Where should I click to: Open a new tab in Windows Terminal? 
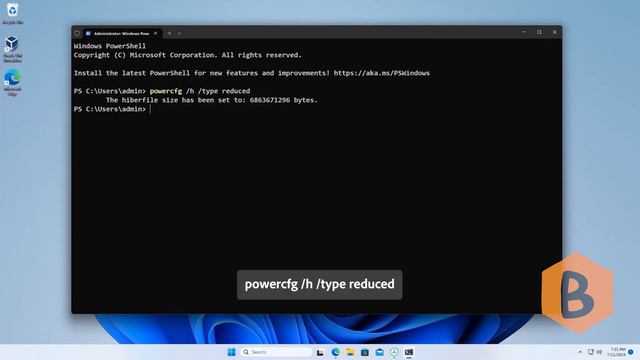click(169, 33)
